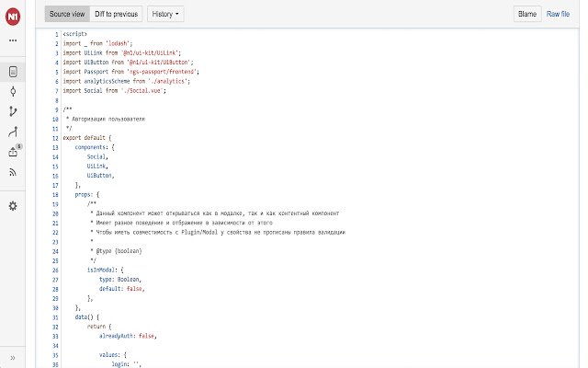
Task: Click the "login: ''," line
Action: click(127, 364)
